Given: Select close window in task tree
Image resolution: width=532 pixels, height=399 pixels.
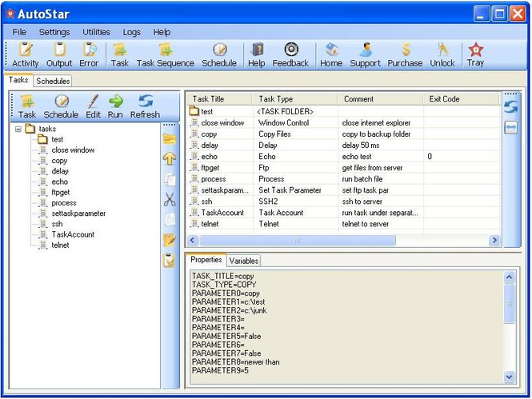Looking at the screenshot, I should [x=73, y=150].
